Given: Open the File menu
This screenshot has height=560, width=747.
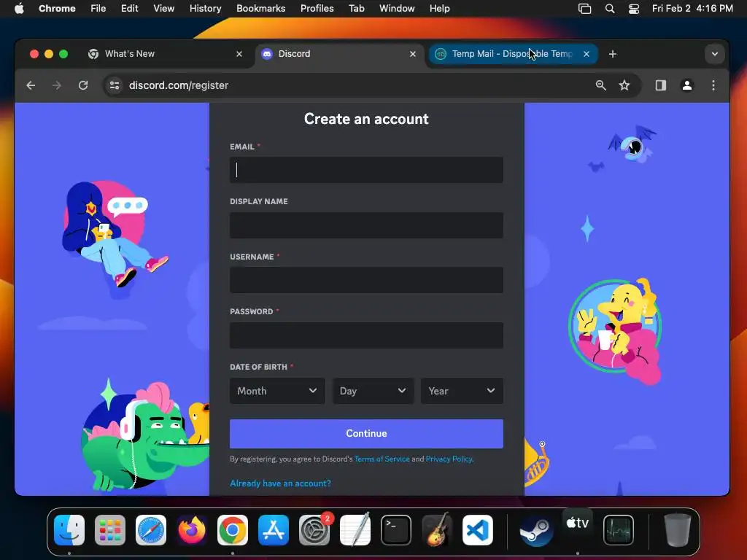Looking at the screenshot, I should [x=98, y=9].
